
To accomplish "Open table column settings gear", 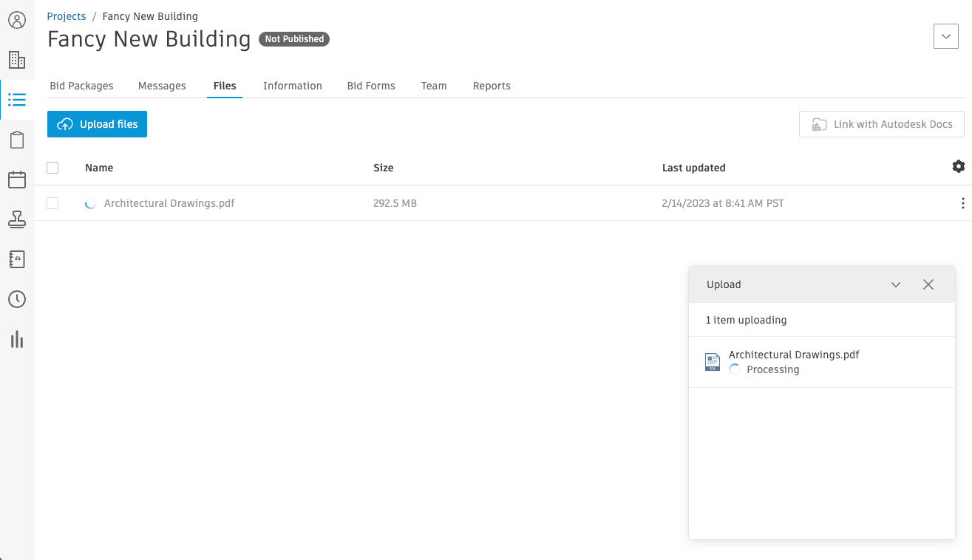I will pos(959,166).
